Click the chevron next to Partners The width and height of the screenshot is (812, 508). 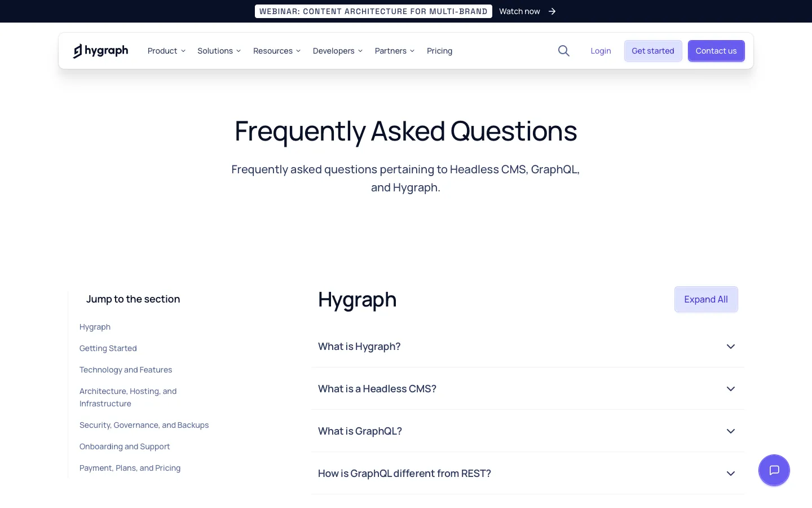412,51
